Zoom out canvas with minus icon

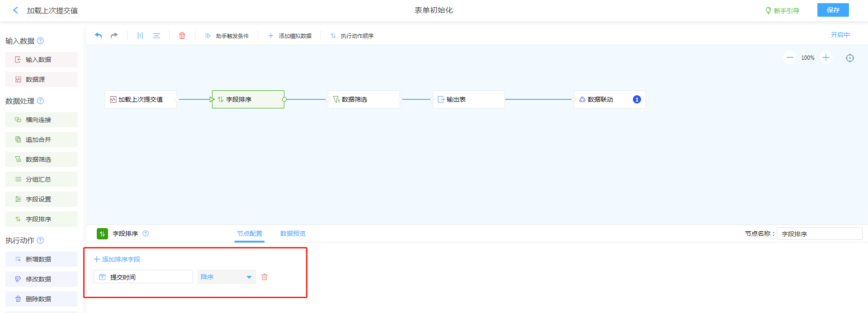tap(790, 57)
